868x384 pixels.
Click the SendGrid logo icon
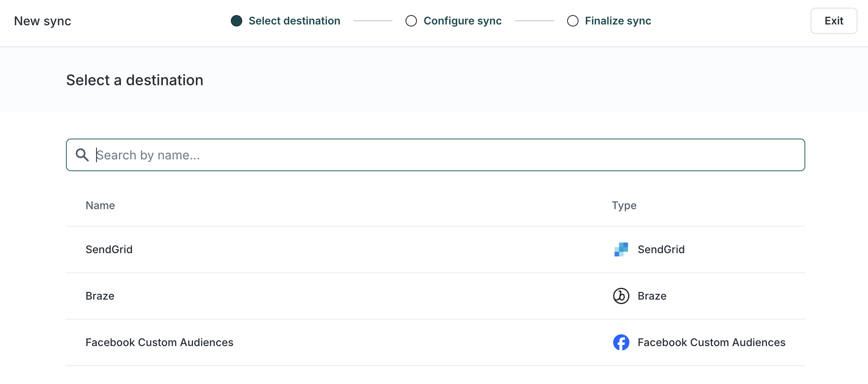click(x=621, y=249)
